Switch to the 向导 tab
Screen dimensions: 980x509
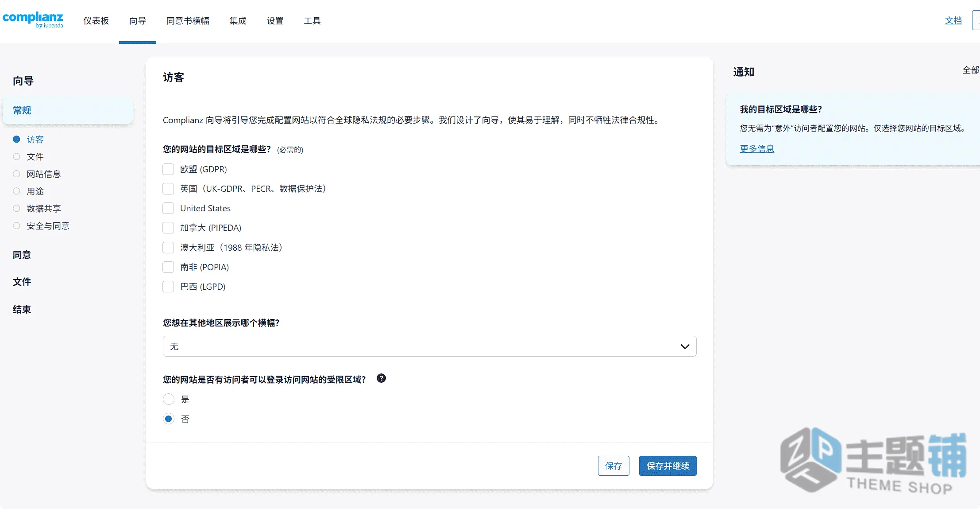point(138,21)
